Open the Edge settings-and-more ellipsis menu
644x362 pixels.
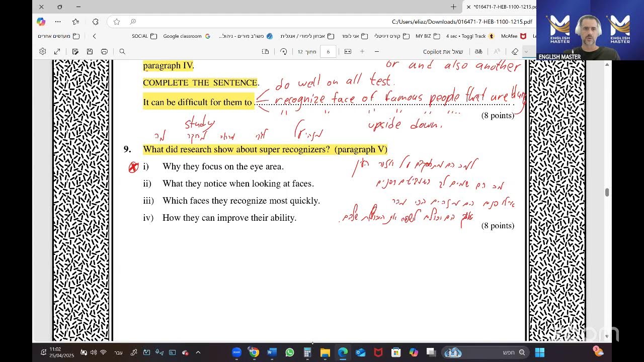click(x=58, y=22)
